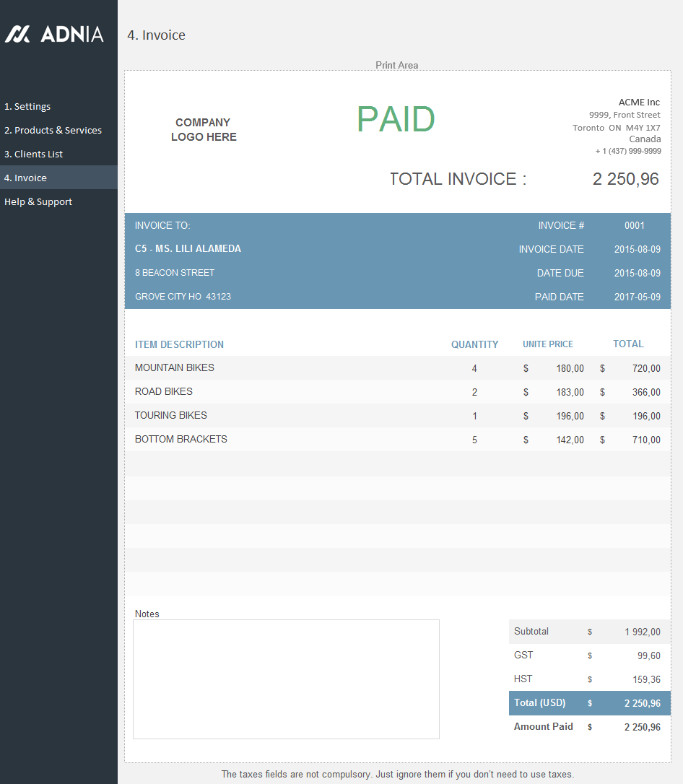Screen dimensions: 683x784
Task: Click the Bottom Brackets quantity value 5
Action: tap(474, 440)
